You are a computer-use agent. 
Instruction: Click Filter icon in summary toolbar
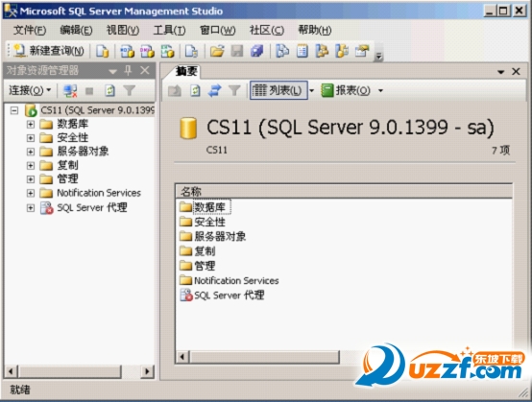[234, 90]
